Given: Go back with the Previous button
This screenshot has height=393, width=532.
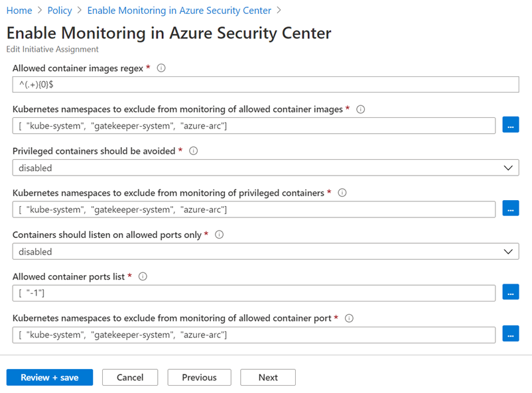Looking at the screenshot, I should coord(199,377).
